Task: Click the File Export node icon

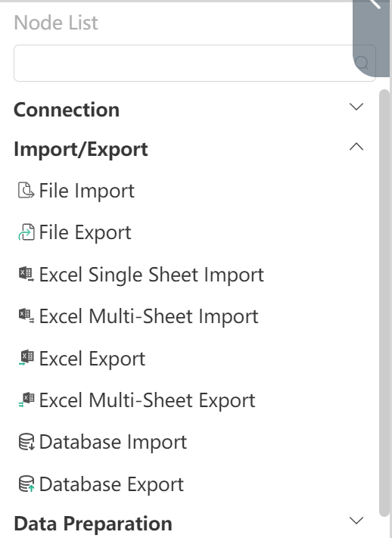Action: [26, 232]
